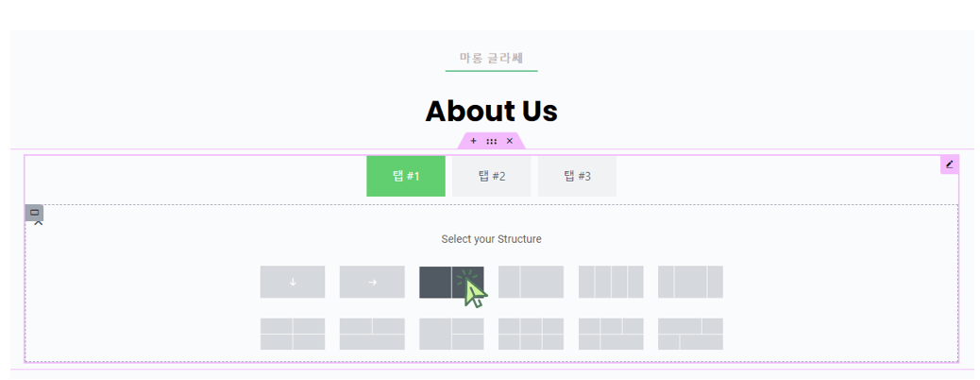Choose the down-arrow column direction structure

coord(293,282)
